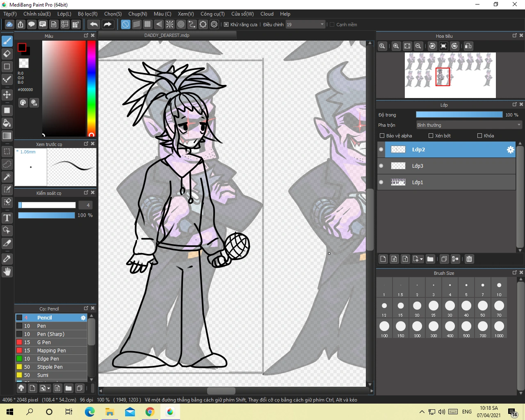Enable the Bảo vệ alpha checkbox
The image size is (525, 420).
click(382, 136)
